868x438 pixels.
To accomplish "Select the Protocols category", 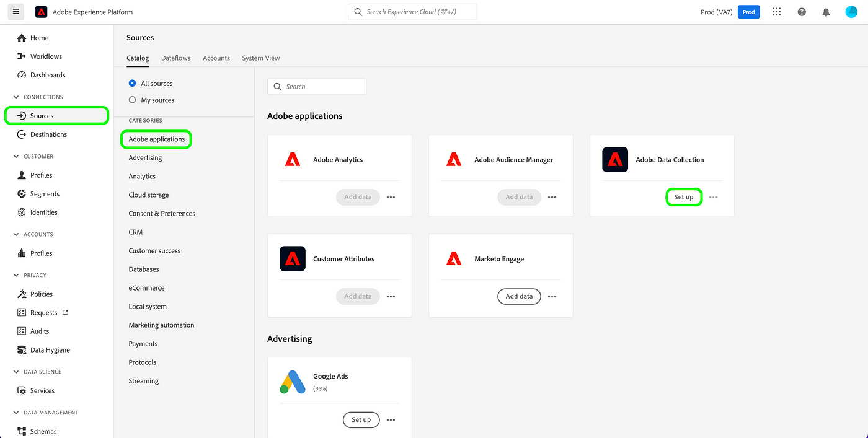I will 143,362.
